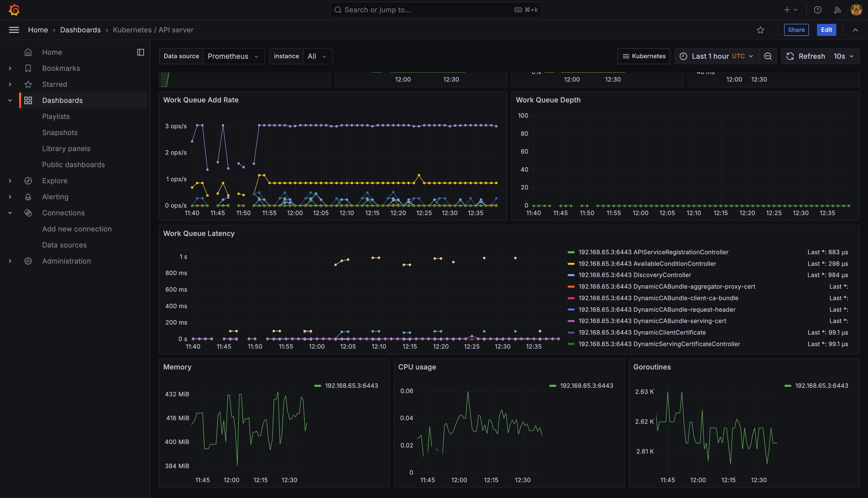Screen dimensions: 868x498
Task: Open Public dashboards in the sidebar
Action: point(73,164)
